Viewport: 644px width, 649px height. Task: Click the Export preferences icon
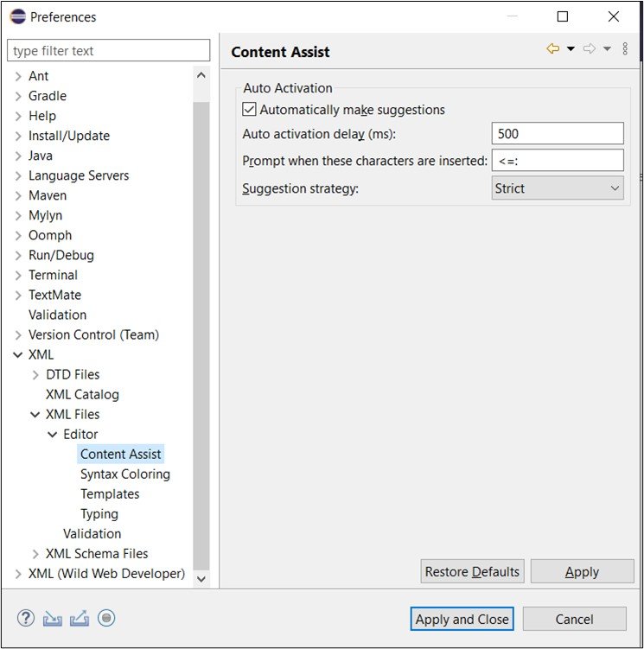[79, 618]
